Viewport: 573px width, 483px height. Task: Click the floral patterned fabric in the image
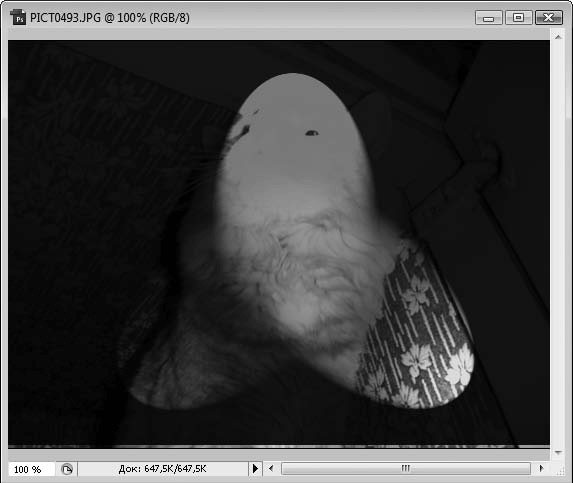click(x=417, y=329)
